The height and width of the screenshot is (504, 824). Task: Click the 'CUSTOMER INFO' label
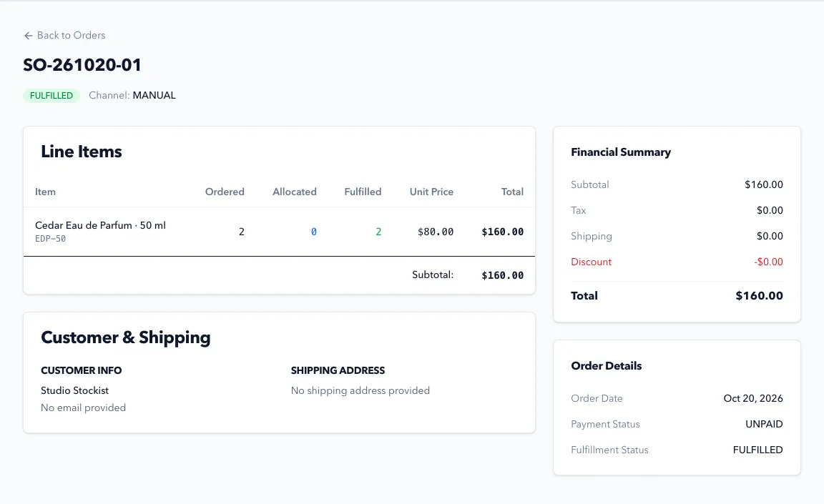click(82, 370)
